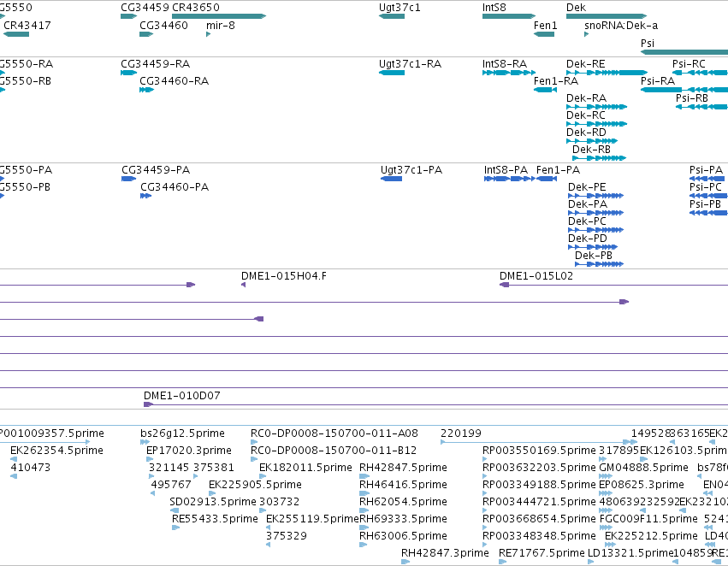
Task: Select the RH42847.3prime EST
Action: 405,563
